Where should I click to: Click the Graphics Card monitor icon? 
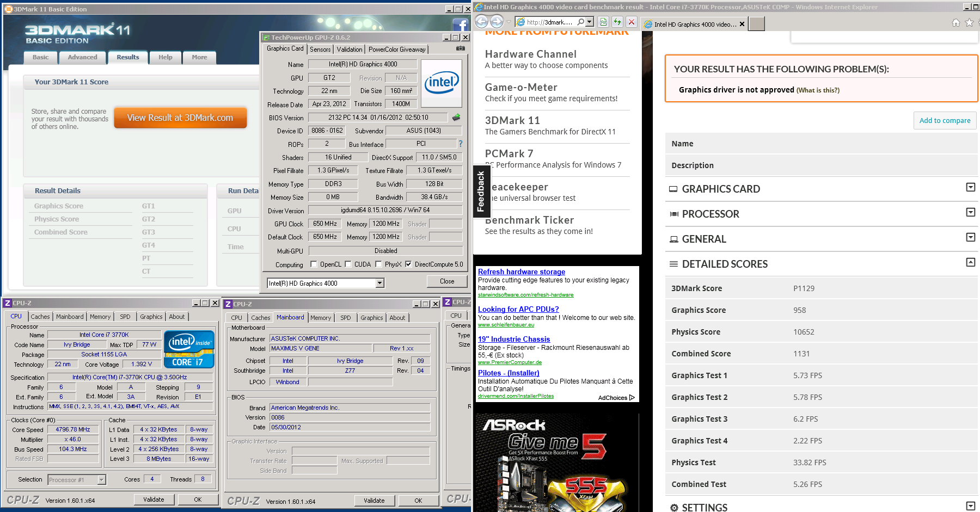click(x=673, y=189)
